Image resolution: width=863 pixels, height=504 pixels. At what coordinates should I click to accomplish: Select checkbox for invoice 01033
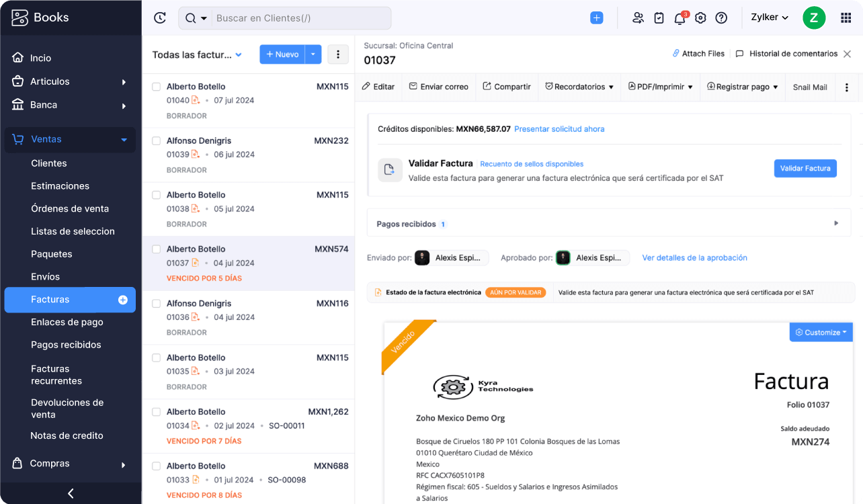tap(156, 466)
